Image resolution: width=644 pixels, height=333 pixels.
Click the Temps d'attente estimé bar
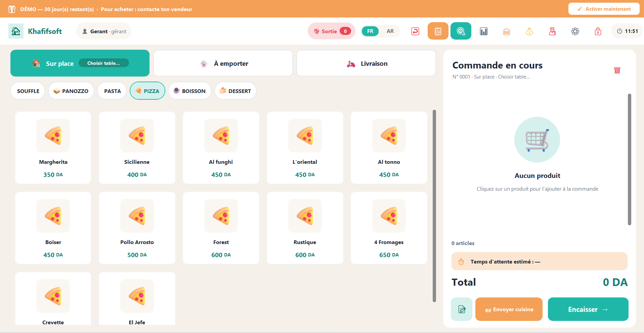pyautogui.click(x=540, y=261)
